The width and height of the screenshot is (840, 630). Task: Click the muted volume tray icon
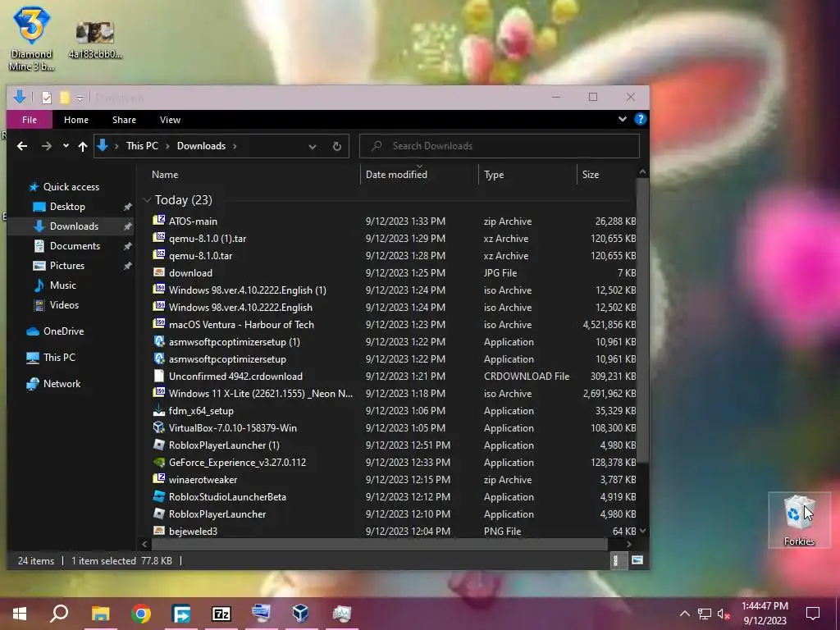pyautogui.click(x=724, y=614)
